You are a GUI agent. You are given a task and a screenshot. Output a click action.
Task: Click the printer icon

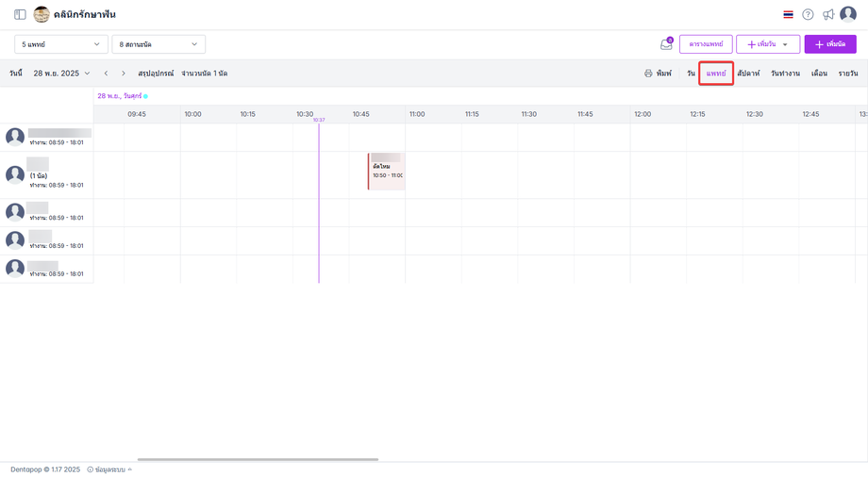648,73
